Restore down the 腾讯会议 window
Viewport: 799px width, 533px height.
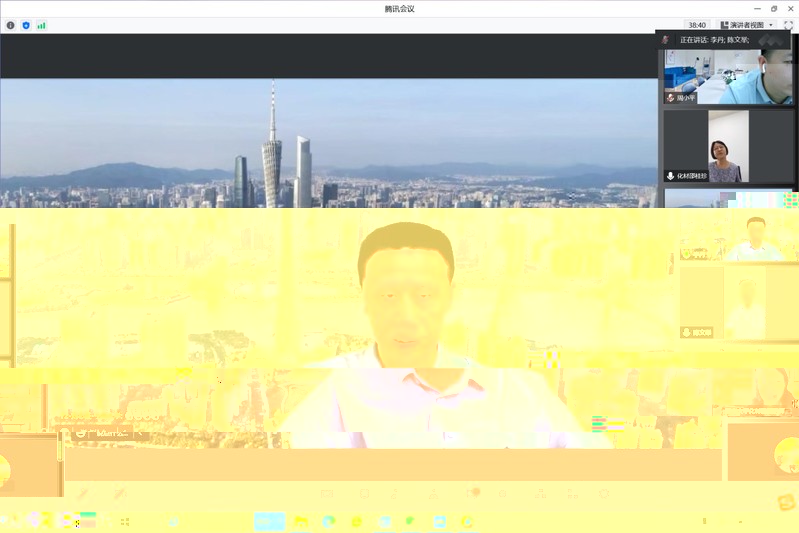(x=773, y=8)
